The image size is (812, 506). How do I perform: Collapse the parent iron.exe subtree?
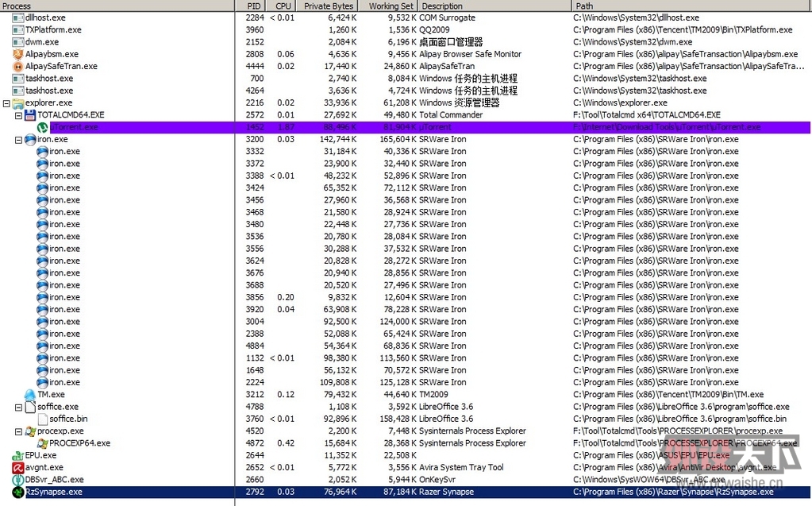(x=18, y=140)
